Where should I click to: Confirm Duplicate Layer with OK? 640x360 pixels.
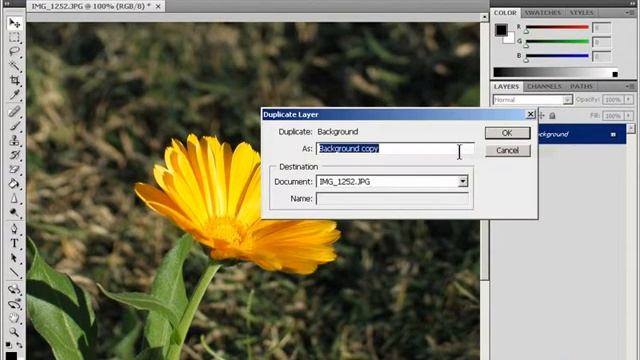pyautogui.click(x=507, y=133)
